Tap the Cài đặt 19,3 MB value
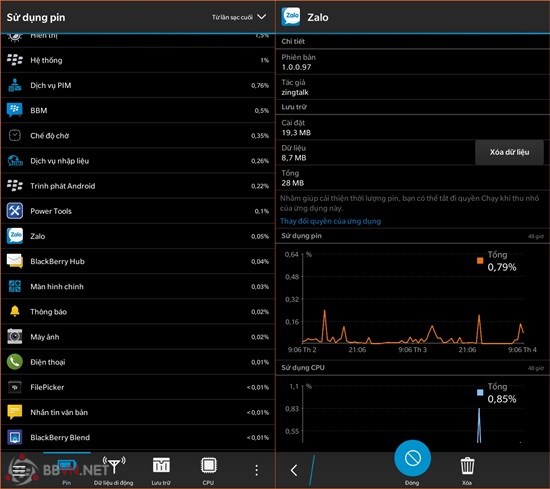 [x=296, y=133]
